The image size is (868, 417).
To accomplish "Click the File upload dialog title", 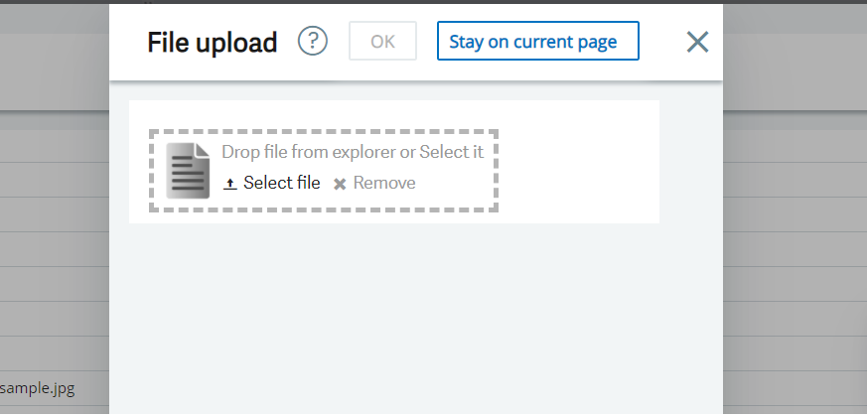I will click(x=212, y=43).
